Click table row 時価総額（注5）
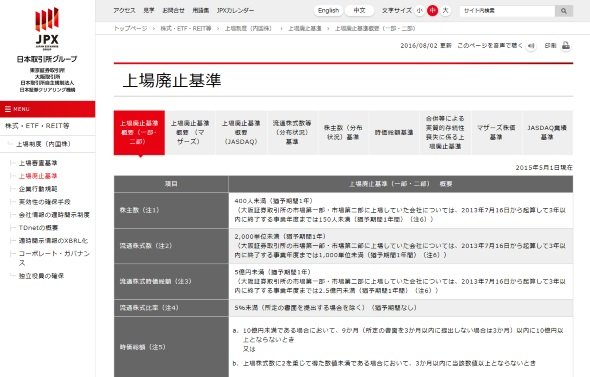 [x=344, y=347]
